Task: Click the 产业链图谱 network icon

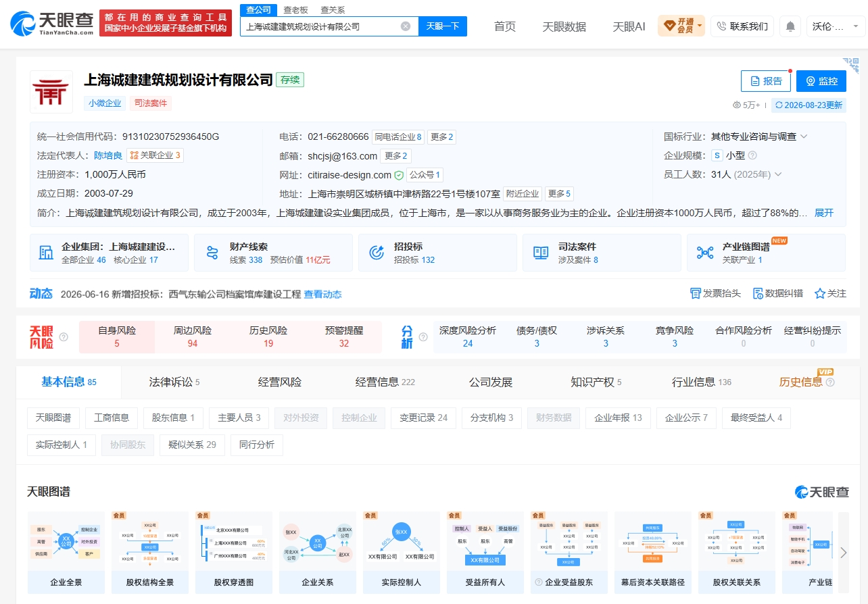Action: click(x=705, y=253)
